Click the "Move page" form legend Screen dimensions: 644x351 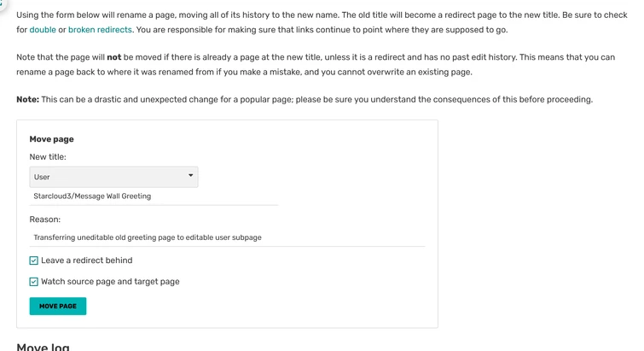point(51,139)
